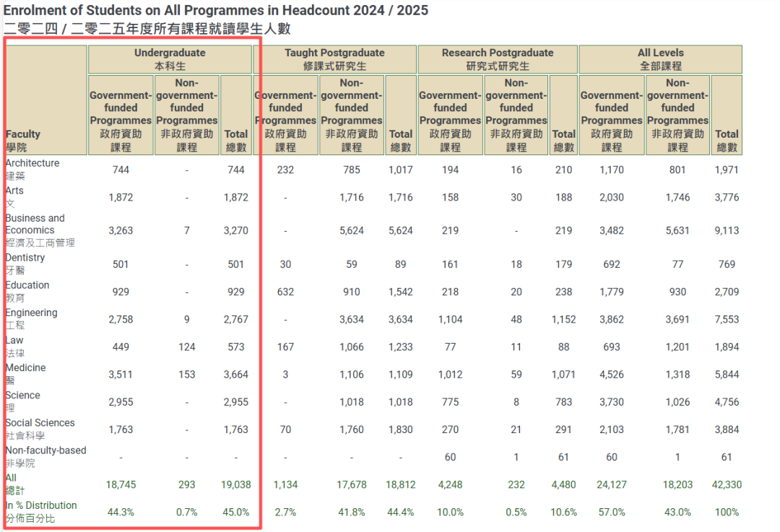
Task: Click the Medicine row label
Action: [25, 367]
